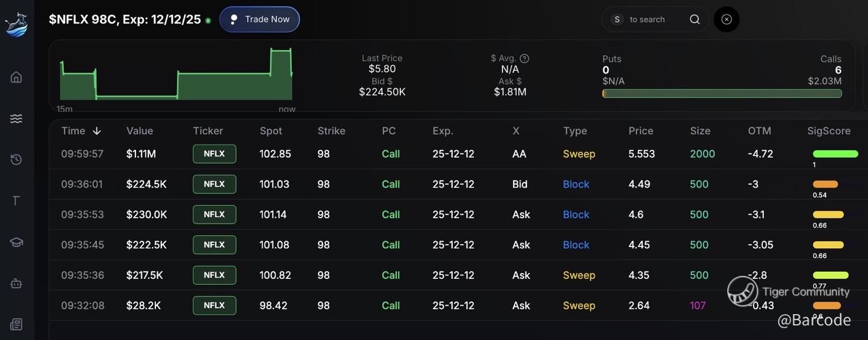Click the NFLX ticker tag at 09:59:57
Screen dimensions: 868x340
[x=214, y=154]
